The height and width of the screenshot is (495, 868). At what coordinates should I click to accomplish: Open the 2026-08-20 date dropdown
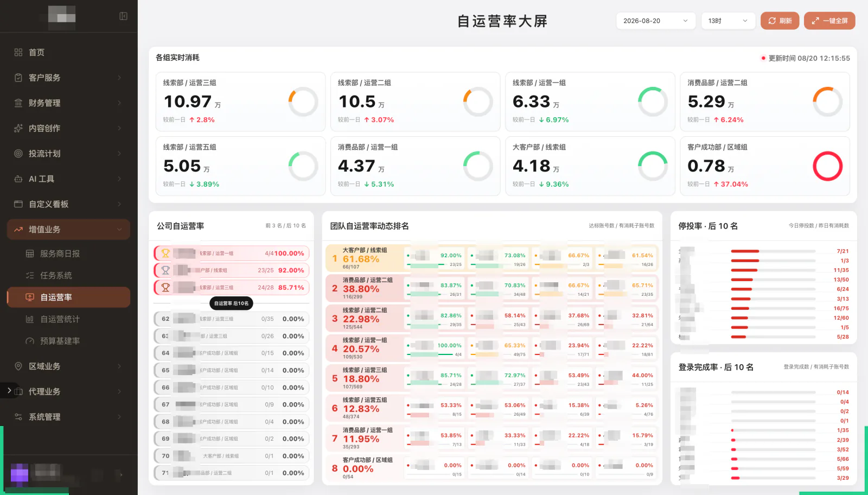coord(656,21)
